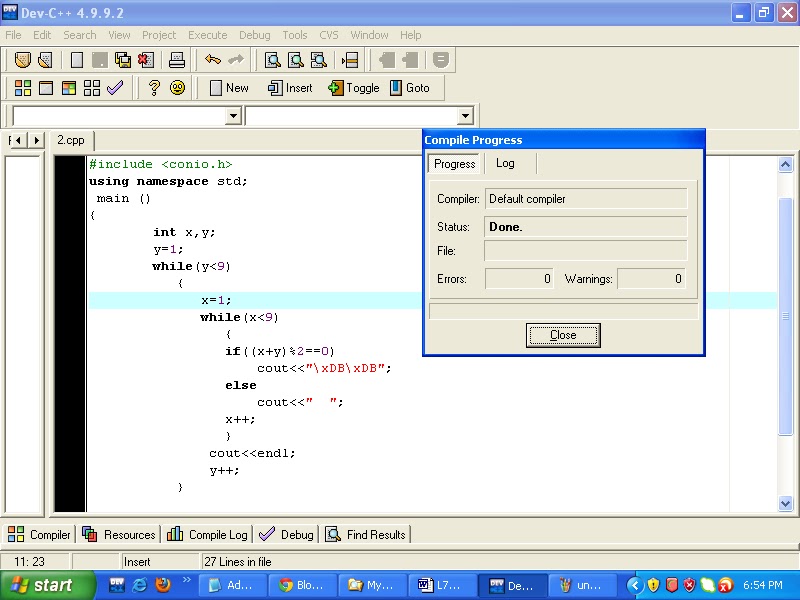Open the Find dialog via the magnifier icon
This screenshot has height=600, width=800.
pyautogui.click(x=270, y=60)
